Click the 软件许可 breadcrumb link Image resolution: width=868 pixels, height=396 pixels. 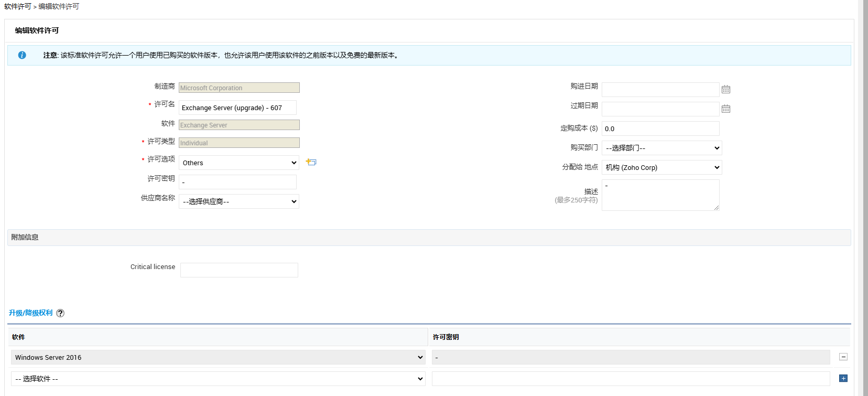[18, 6]
